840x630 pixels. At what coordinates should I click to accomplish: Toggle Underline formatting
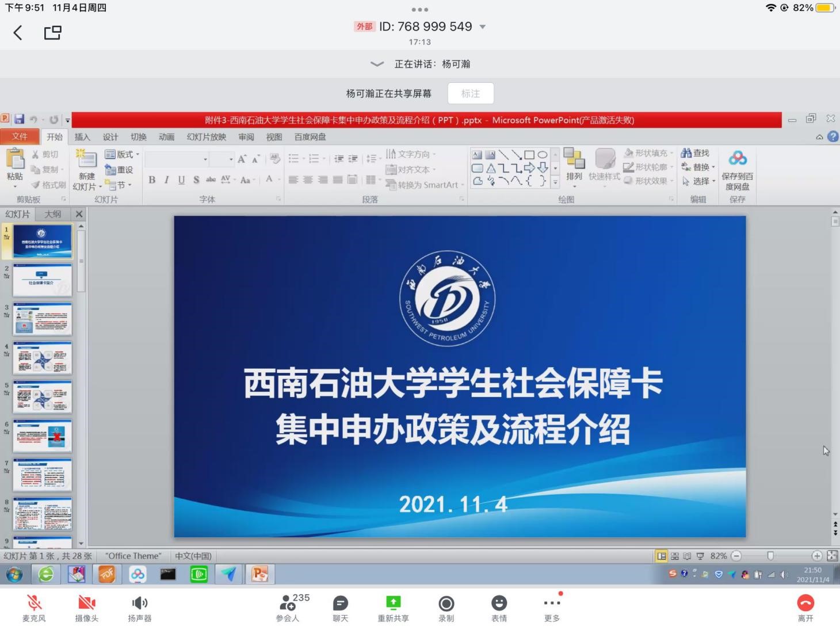tap(181, 180)
